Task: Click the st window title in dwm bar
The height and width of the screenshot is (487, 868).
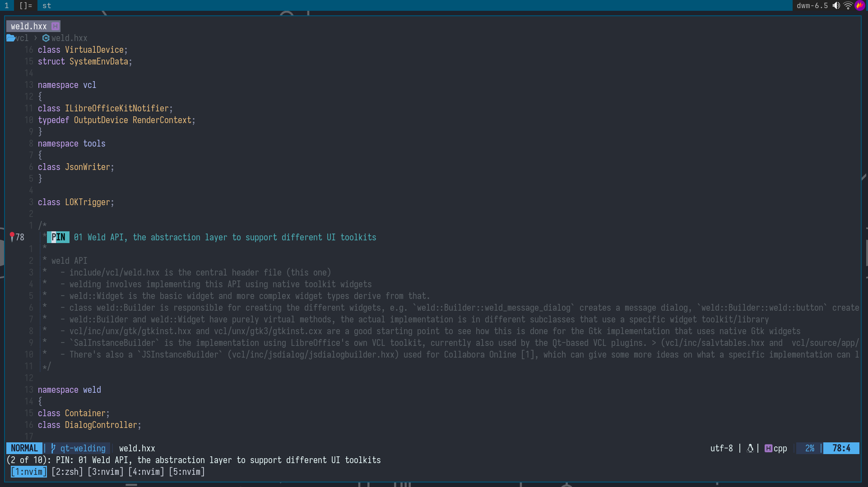Action: coord(47,5)
